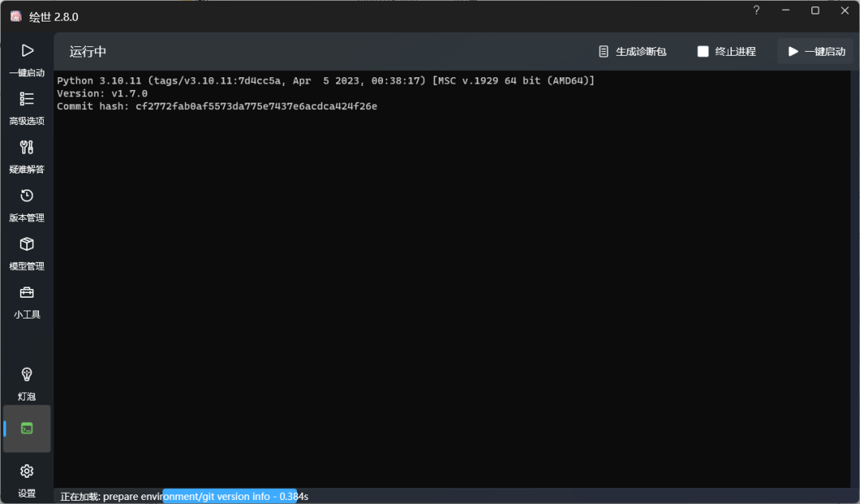Click the help question mark icon
The height and width of the screenshot is (504, 860).
pos(756,10)
